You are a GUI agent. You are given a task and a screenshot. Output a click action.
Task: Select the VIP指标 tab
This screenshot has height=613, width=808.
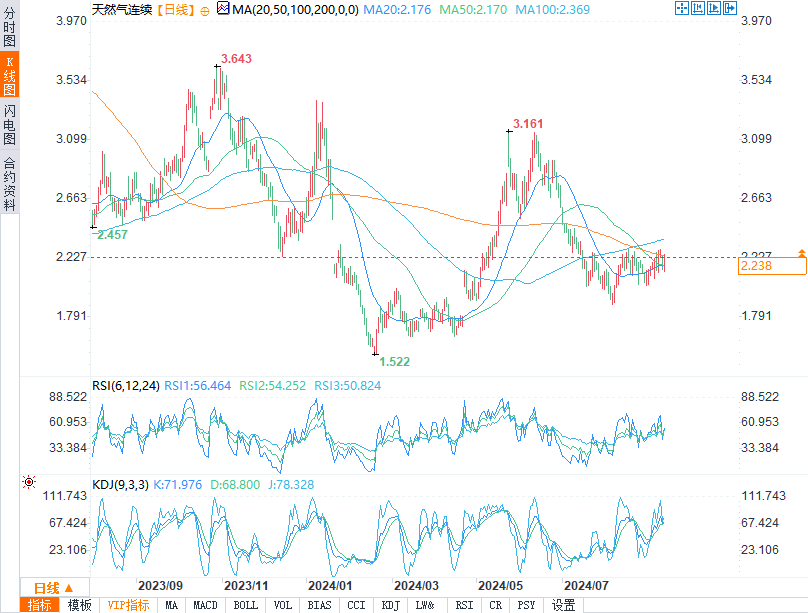point(128,605)
